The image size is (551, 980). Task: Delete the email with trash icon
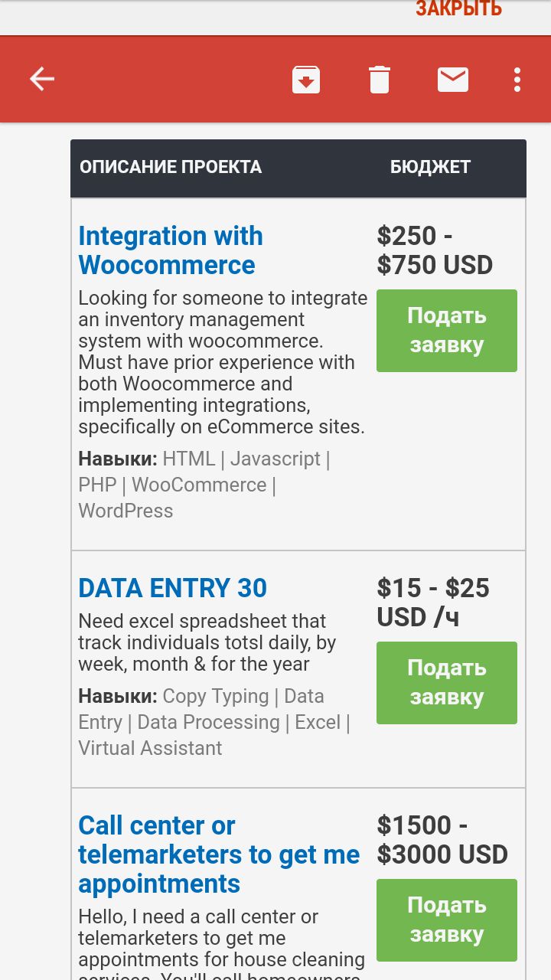[x=380, y=80]
